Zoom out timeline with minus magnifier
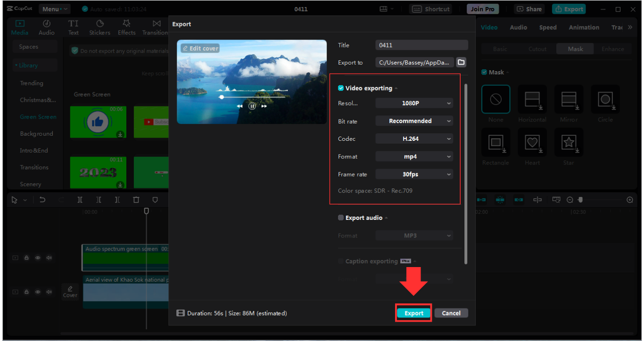 [x=570, y=200]
